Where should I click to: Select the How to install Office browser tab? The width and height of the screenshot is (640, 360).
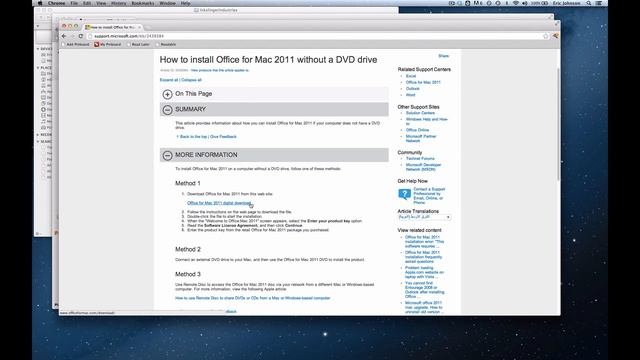click(112, 27)
